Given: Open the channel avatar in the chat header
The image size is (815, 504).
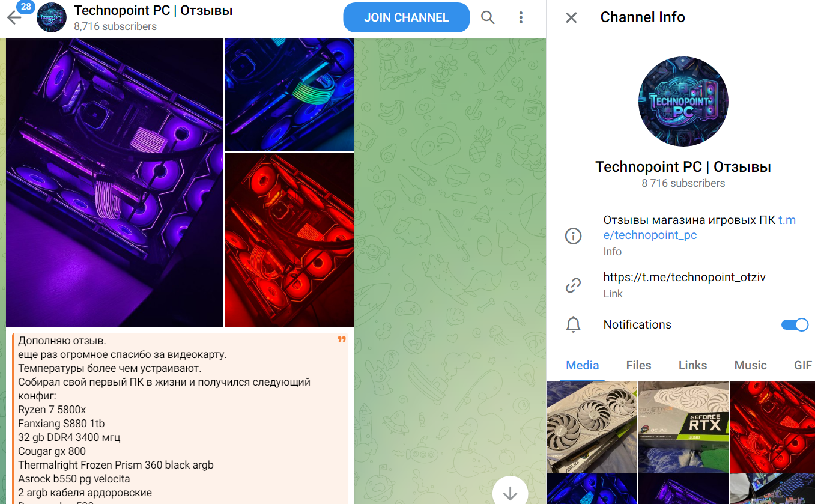Looking at the screenshot, I should (52, 17).
